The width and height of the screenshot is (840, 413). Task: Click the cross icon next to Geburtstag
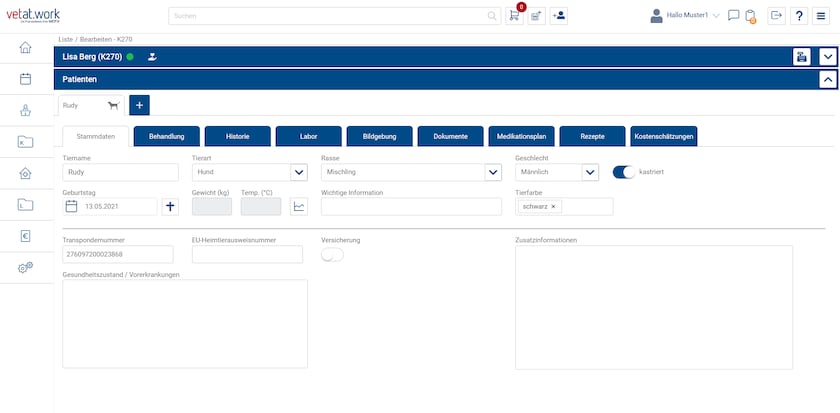click(170, 207)
